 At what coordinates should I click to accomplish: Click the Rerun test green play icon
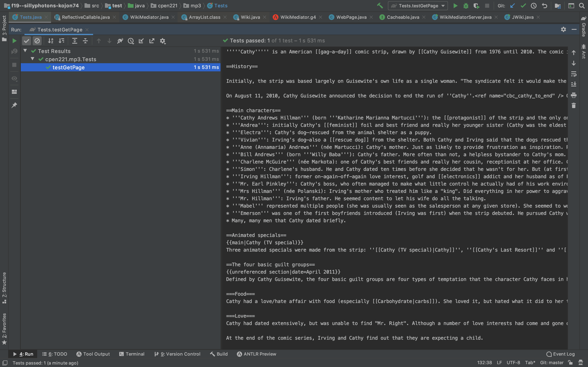[14, 41]
